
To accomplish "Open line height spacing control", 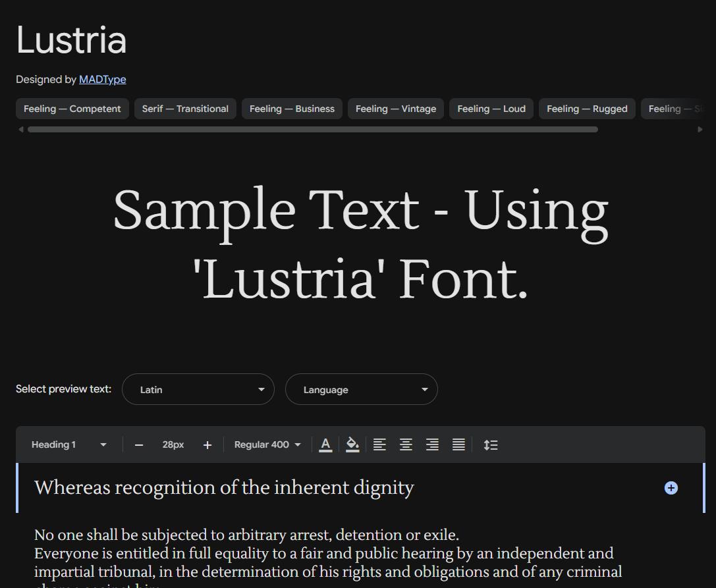I will pyautogui.click(x=491, y=444).
